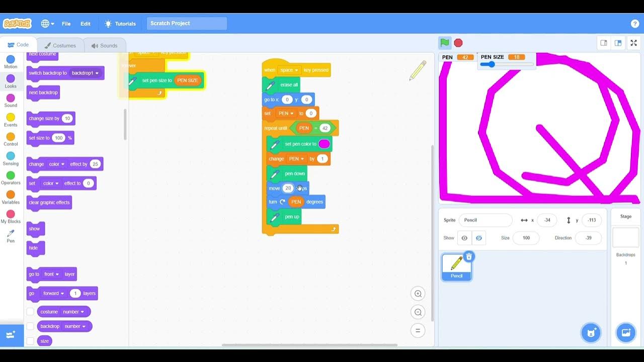Reset workspace zoom to default
Image resolution: width=644 pixels, height=362 pixels.
click(418, 331)
